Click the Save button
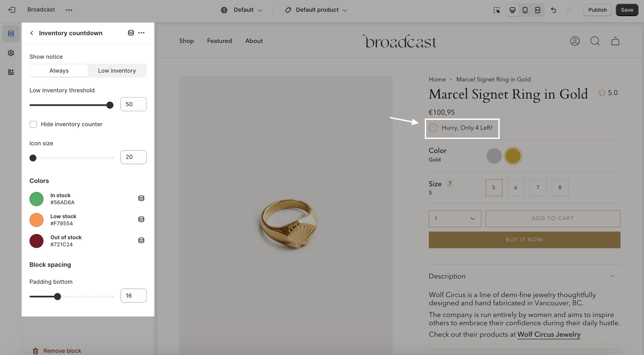Viewport: 644px width, 355px height. click(627, 10)
